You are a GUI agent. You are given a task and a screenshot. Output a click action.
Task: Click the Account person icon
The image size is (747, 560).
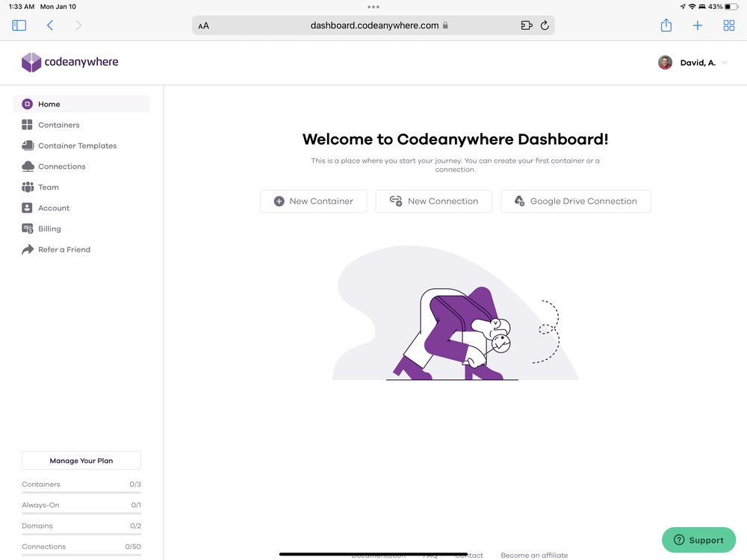point(27,208)
